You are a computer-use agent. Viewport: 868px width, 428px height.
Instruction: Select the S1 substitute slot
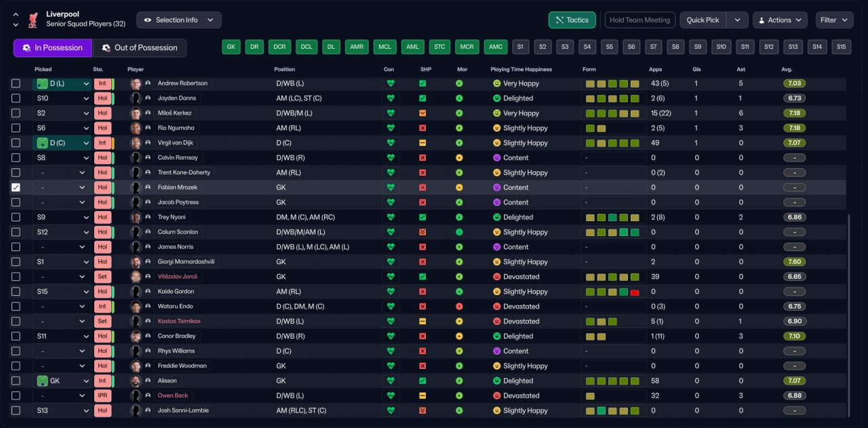tap(520, 47)
